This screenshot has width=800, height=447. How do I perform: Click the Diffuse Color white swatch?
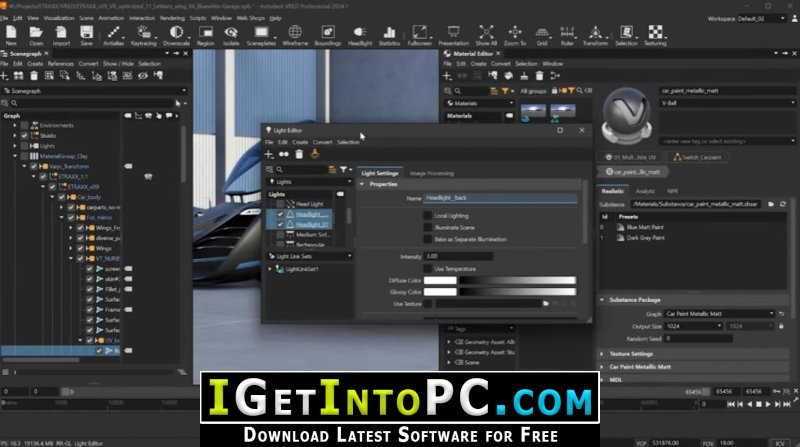click(440, 280)
